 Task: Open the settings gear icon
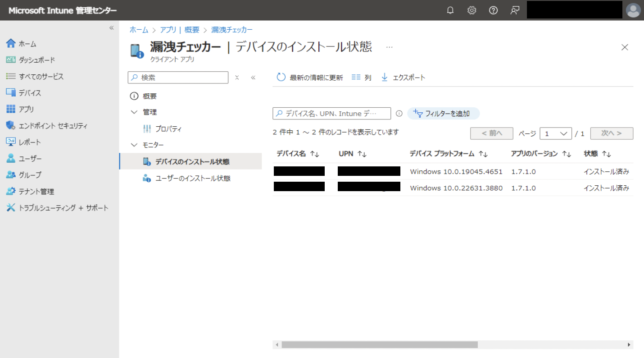coord(472,10)
